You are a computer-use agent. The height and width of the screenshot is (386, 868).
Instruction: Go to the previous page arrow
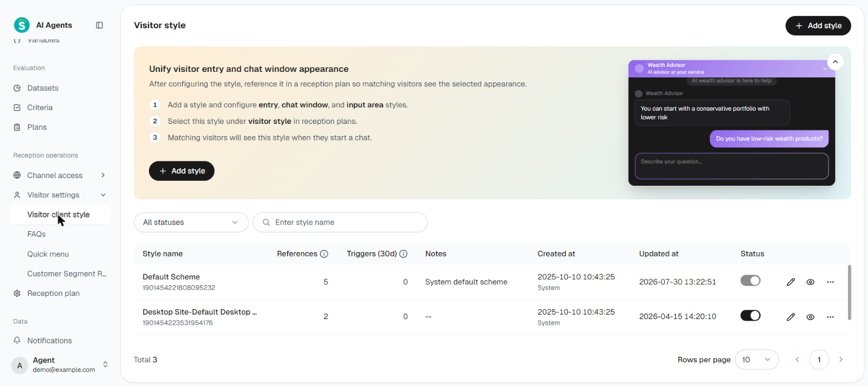(797, 359)
